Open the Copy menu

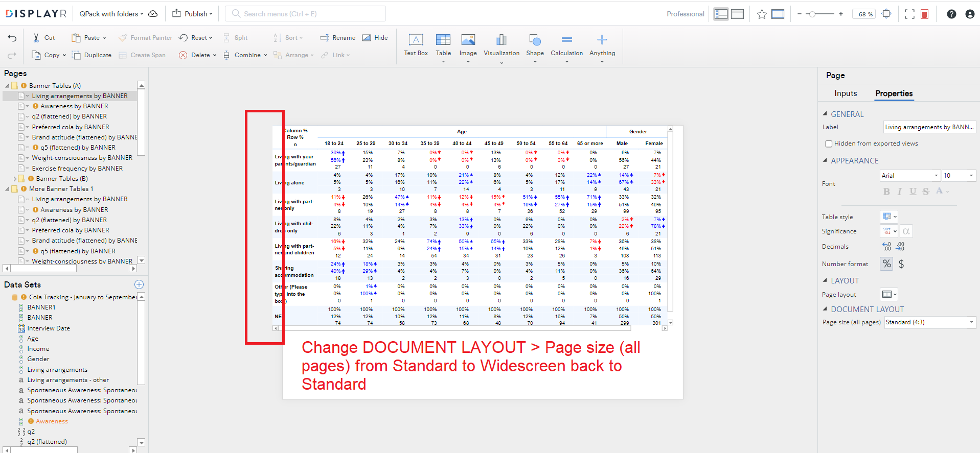click(49, 55)
